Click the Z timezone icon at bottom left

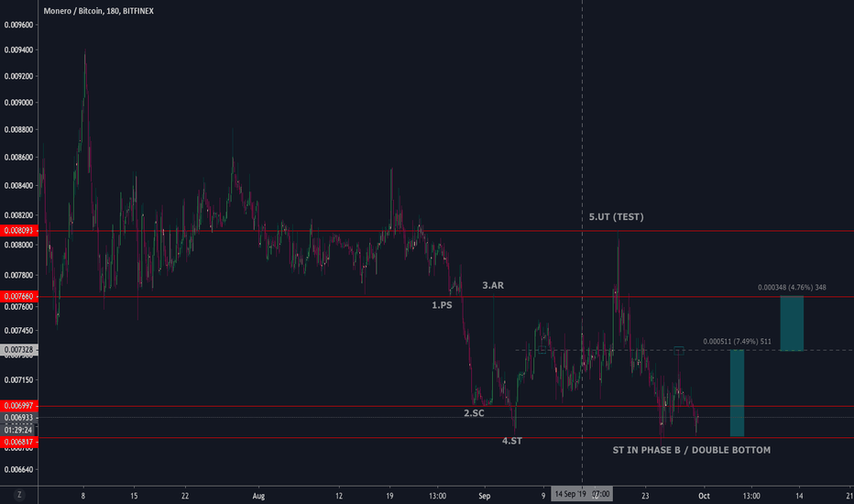(x=19, y=495)
